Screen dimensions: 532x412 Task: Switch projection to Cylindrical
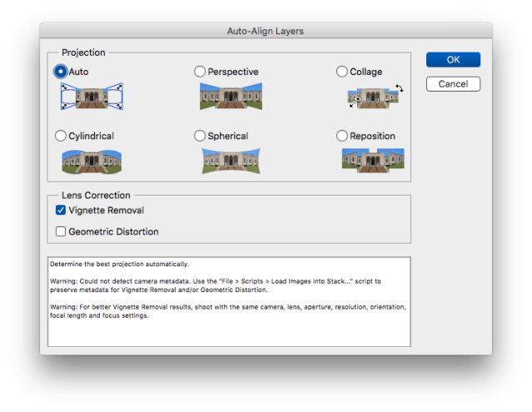pyautogui.click(x=61, y=136)
